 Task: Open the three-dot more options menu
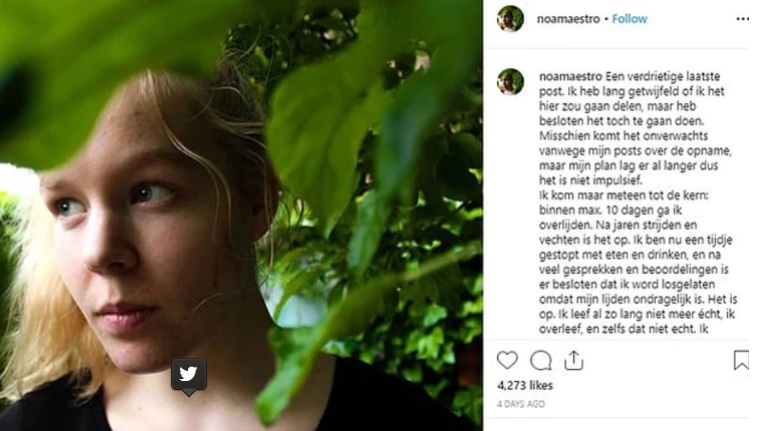pyautogui.click(x=742, y=19)
